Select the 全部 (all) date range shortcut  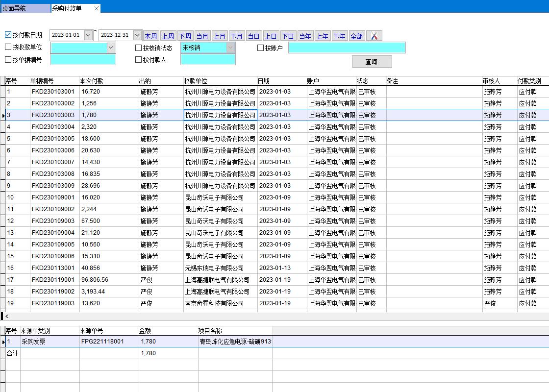(x=356, y=35)
